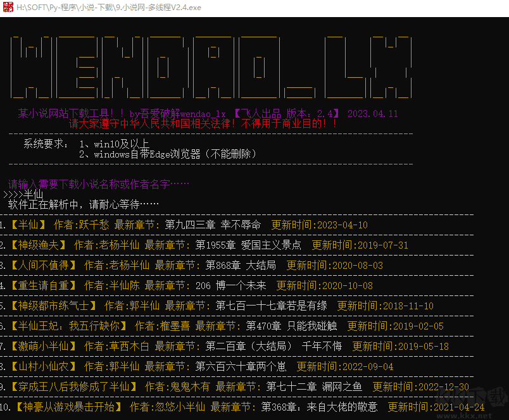Click result title 【神级都市练气士】

pos(54,306)
